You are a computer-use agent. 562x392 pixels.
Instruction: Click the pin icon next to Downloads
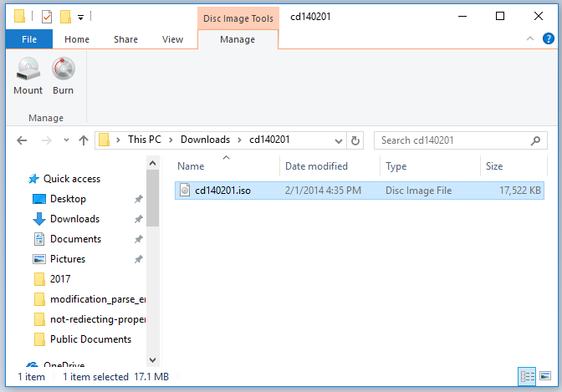138,219
